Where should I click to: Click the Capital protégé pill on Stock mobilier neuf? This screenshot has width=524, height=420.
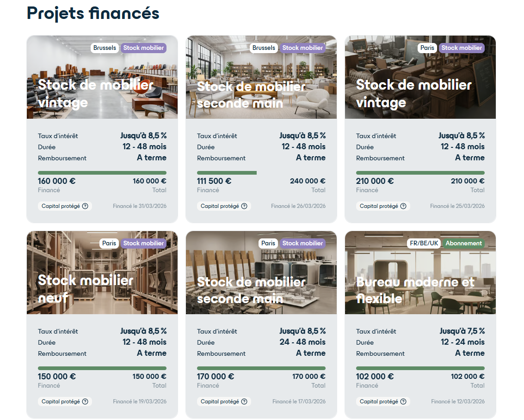[x=65, y=402]
